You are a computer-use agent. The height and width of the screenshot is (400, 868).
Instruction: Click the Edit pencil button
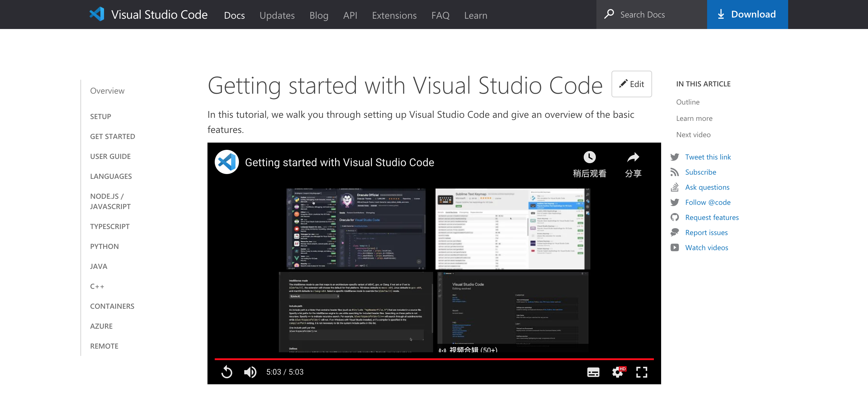point(631,84)
